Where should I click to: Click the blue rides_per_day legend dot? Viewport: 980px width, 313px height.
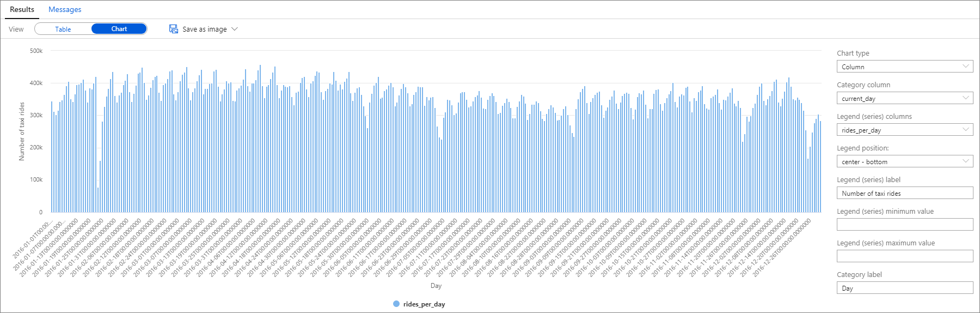click(396, 304)
